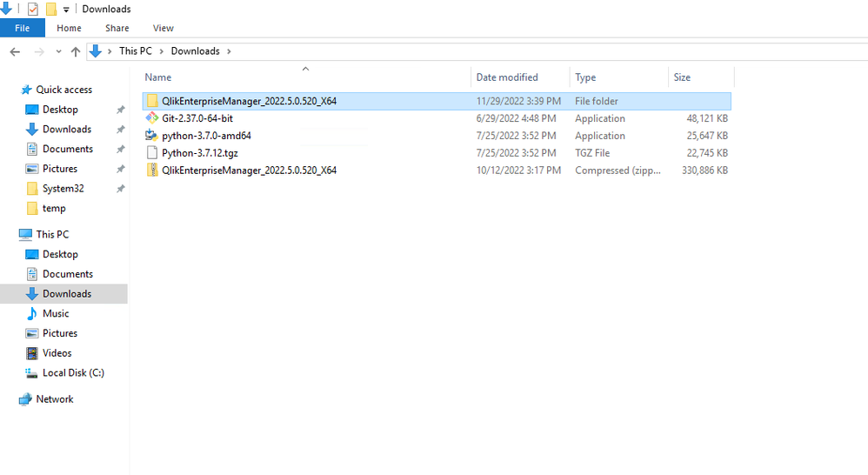This screenshot has width=868, height=475.
Task: Click the python-3.7.0-amd64 file name
Action: pyautogui.click(x=206, y=136)
